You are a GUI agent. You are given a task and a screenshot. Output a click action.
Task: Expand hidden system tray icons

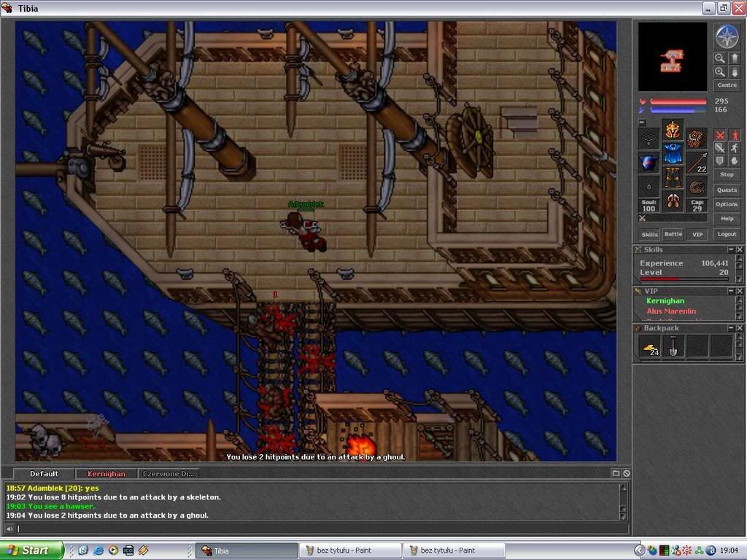tap(639, 551)
